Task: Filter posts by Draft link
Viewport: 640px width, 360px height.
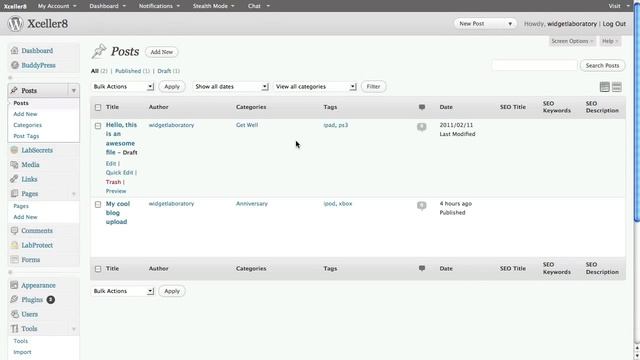Action: (164, 71)
